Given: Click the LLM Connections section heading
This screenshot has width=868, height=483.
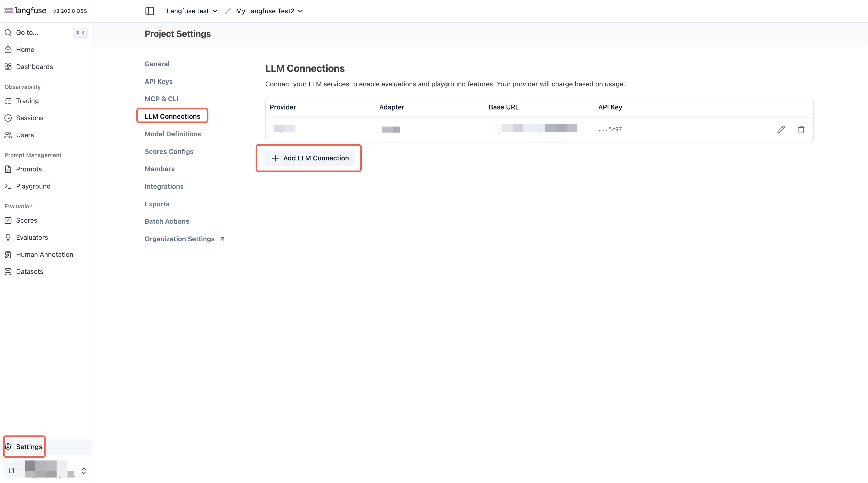Looking at the screenshot, I should (305, 68).
